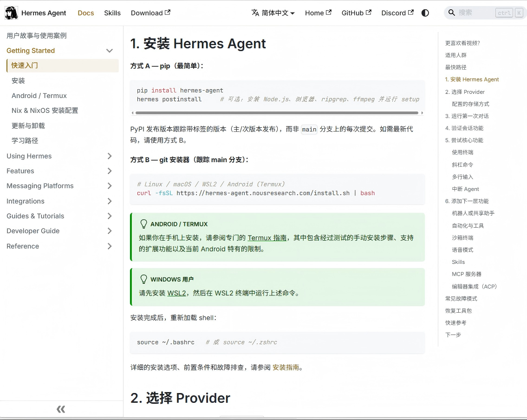
Task: Click the search magnifier icon
Action: [451, 13]
